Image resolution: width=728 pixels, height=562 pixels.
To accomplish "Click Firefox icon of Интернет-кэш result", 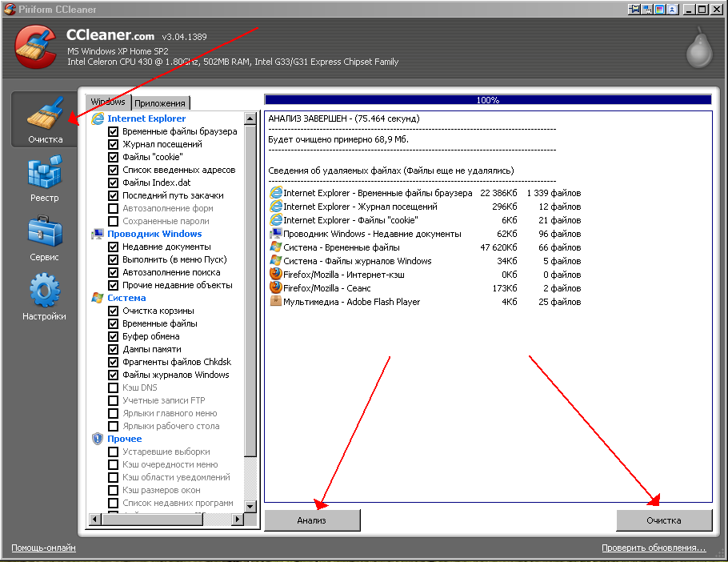I will point(276,274).
